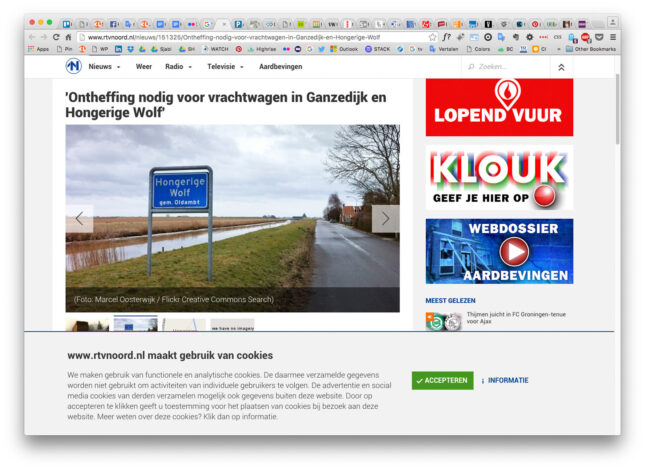Image resolution: width=645 pixels, height=470 pixels.
Task: Click the RTV Noord logo icon
Action: [x=73, y=66]
